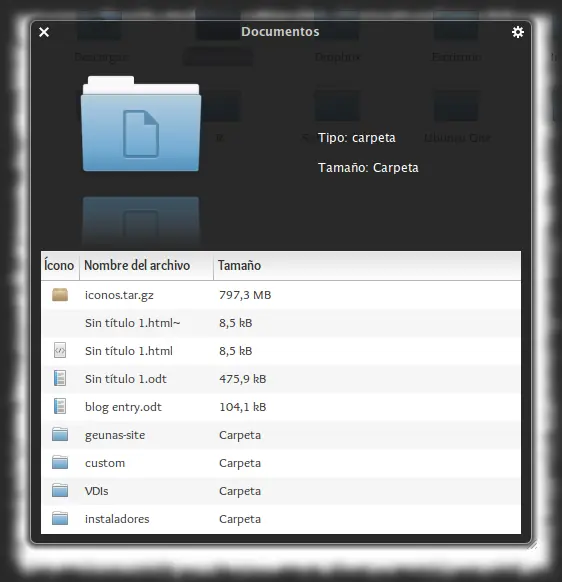Viewport: 562px width, 582px height.
Task: Click the Documentos window title
Action: click(x=280, y=32)
